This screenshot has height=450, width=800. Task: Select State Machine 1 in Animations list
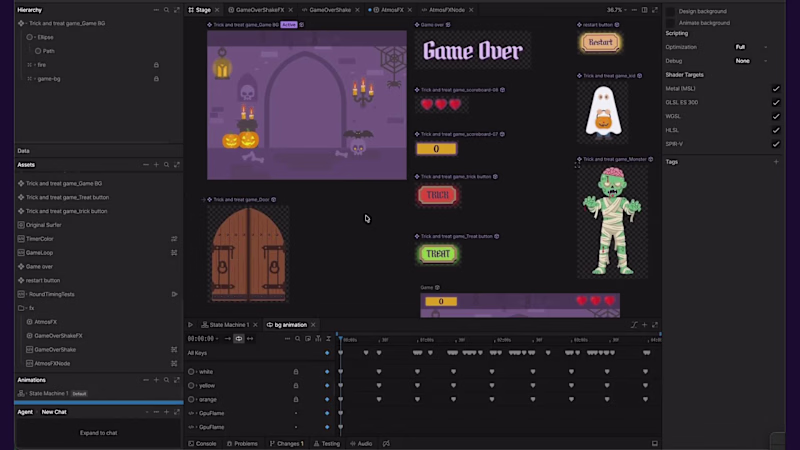pyautogui.click(x=48, y=393)
